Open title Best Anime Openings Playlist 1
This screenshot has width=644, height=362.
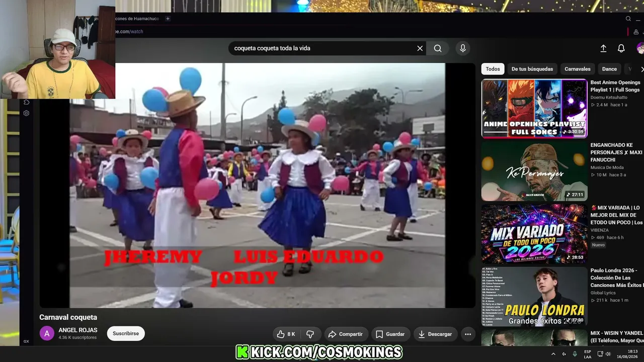(x=615, y=86)
